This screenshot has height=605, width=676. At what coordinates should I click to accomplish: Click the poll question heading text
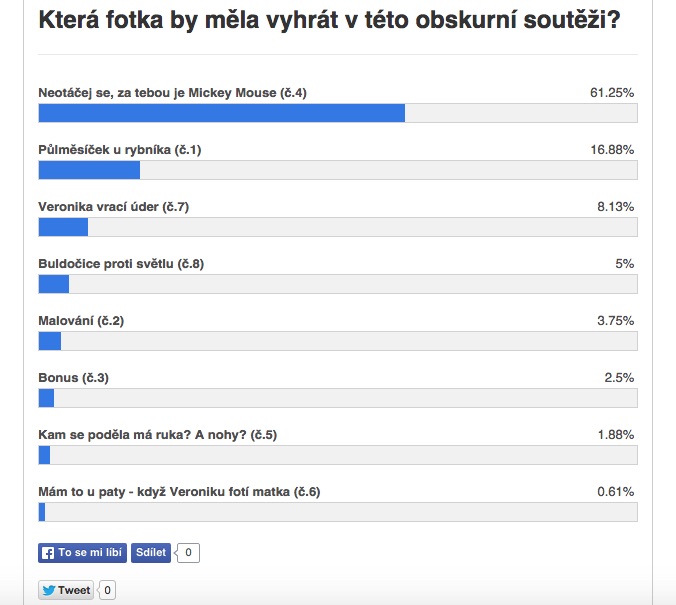(x=328, y=19)
